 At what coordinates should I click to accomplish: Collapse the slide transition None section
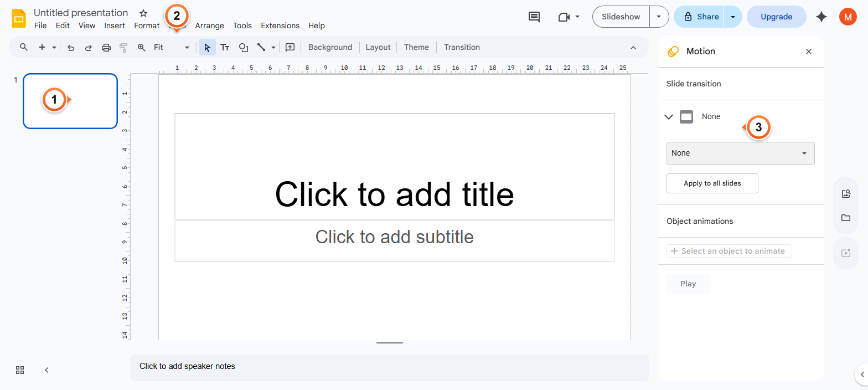[669, 117]
